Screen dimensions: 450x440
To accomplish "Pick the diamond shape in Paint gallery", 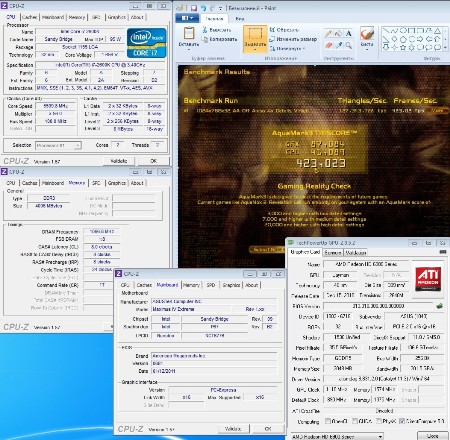I will tap(394, 39).
